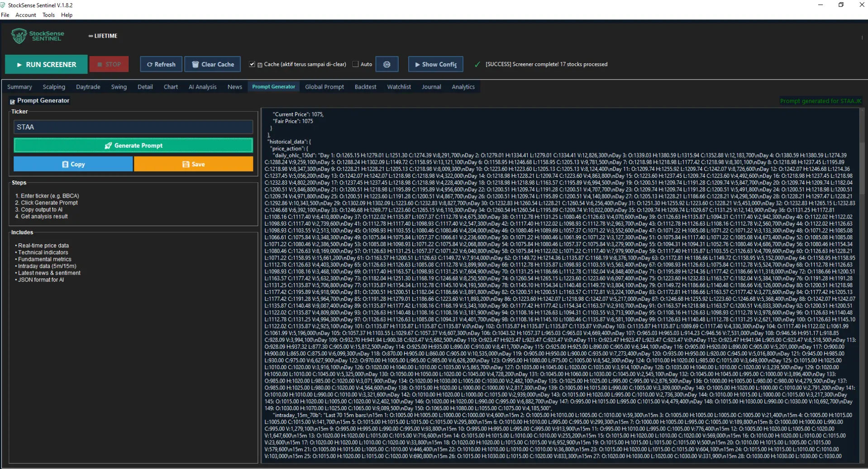Click the 'Intraday data (5m/15m)' list item
868x469 pixels.
tap(45, 266)
